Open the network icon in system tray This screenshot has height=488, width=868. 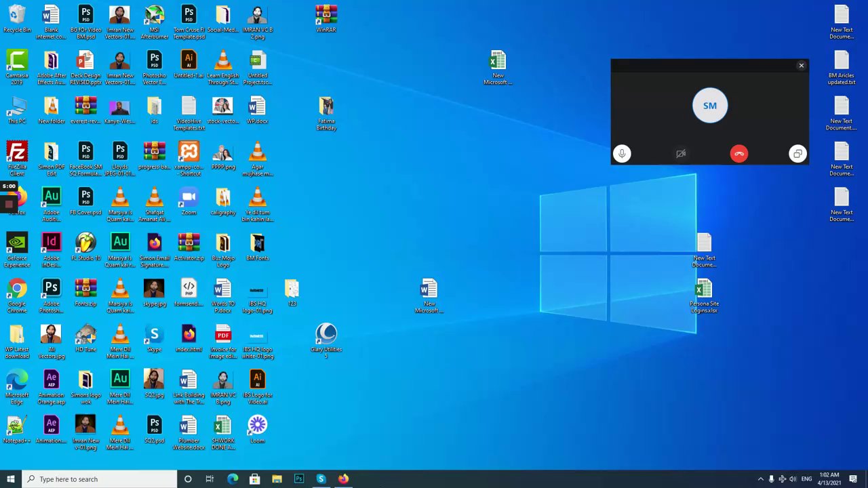[x=782, y=479]
